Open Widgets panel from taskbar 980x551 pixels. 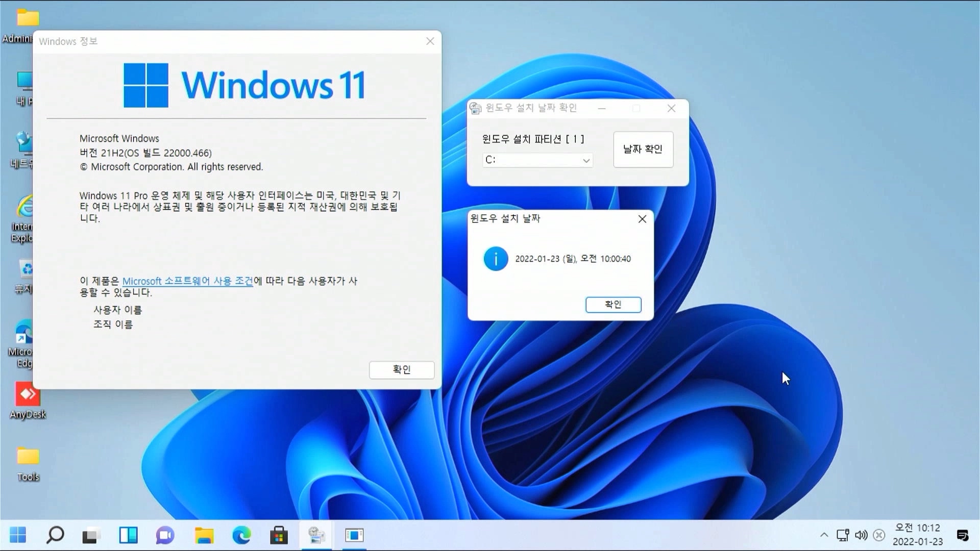(128, 535)
